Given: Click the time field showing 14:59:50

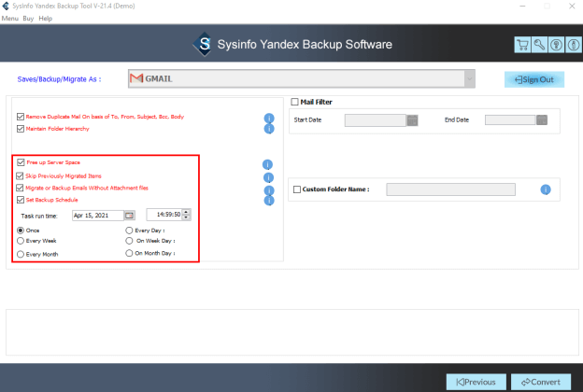Looking at the screenshot, I should coord(164,215).
